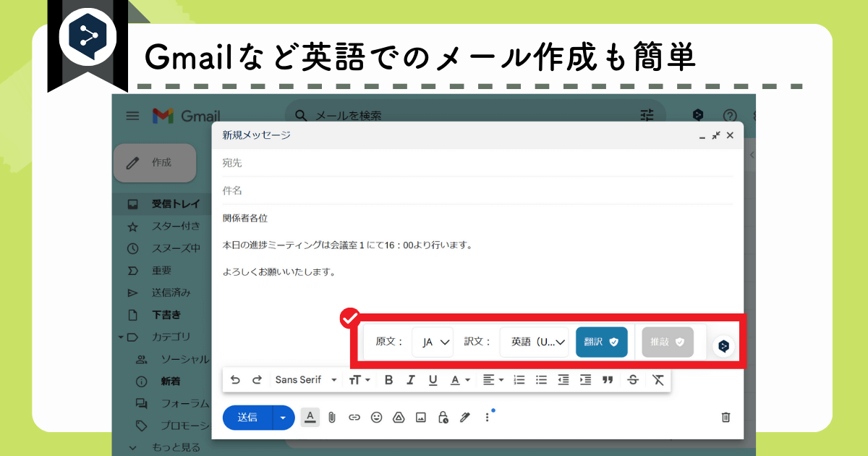This screenshot has width=868, height=456.
Task: Open the text color picker
Action: pos(460,380)
